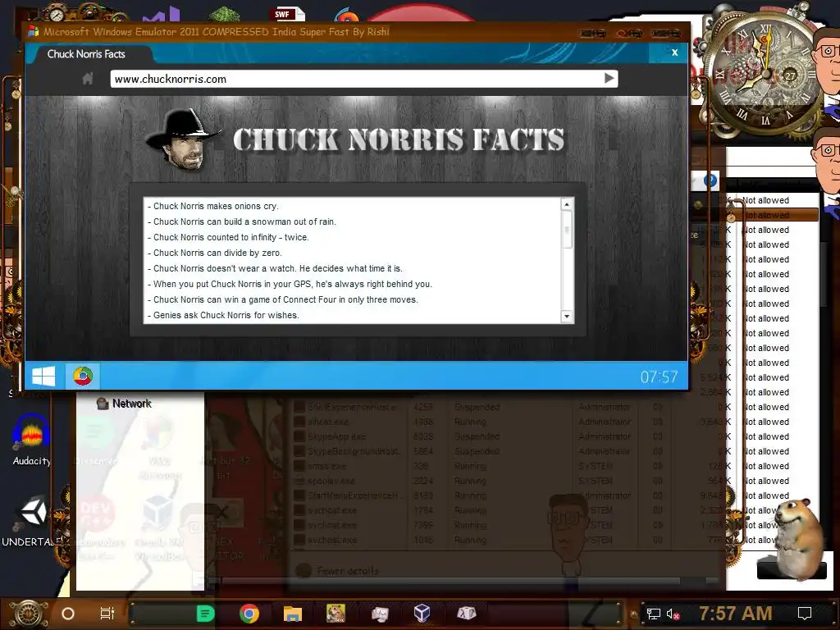The height and width of the screenshot is (630, 840).
Task: Open the Network icon on the desktop
Action: click(125, 404)
